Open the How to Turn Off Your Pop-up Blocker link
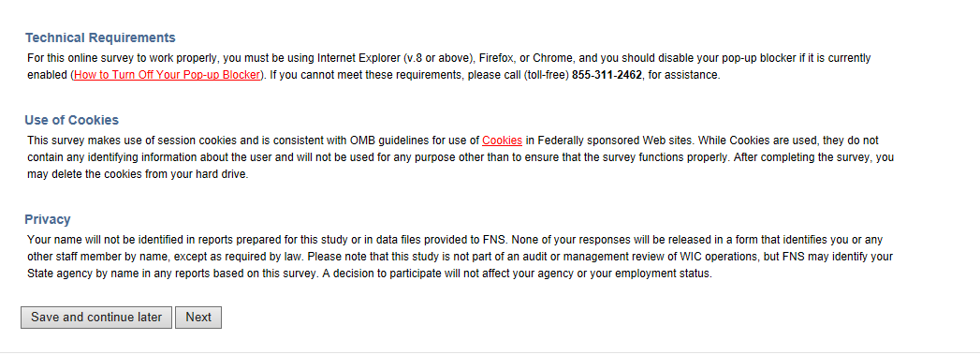The height and width of the screenshot is (355, 980). point(167,75)
